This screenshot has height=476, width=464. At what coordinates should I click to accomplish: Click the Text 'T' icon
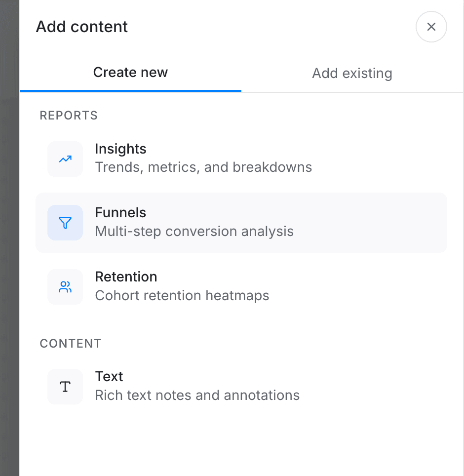tap(65, 387)
